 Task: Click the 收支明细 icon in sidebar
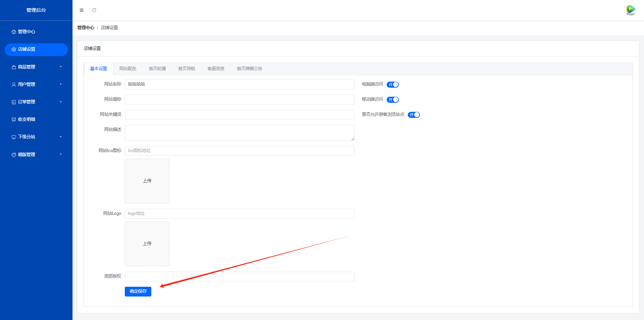14,120
